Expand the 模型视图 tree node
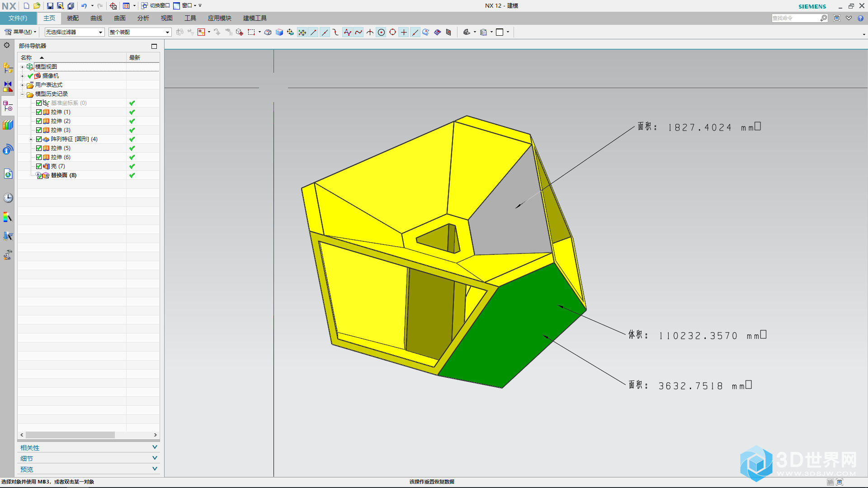 click(22, 67)
